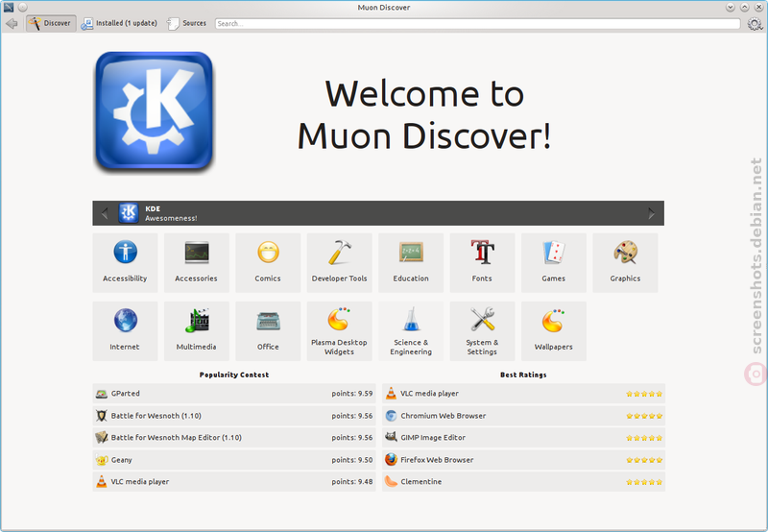This screenshot has height=532, width=768.
Task: Click the GParted app icon
Action: (102, 394)
